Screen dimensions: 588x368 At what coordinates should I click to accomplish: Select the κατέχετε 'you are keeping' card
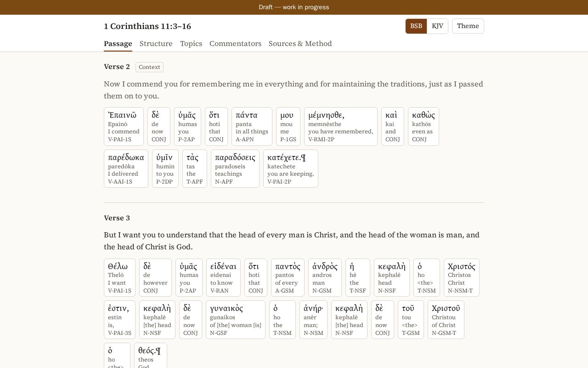pyautogui.click(x=291, y=169)
